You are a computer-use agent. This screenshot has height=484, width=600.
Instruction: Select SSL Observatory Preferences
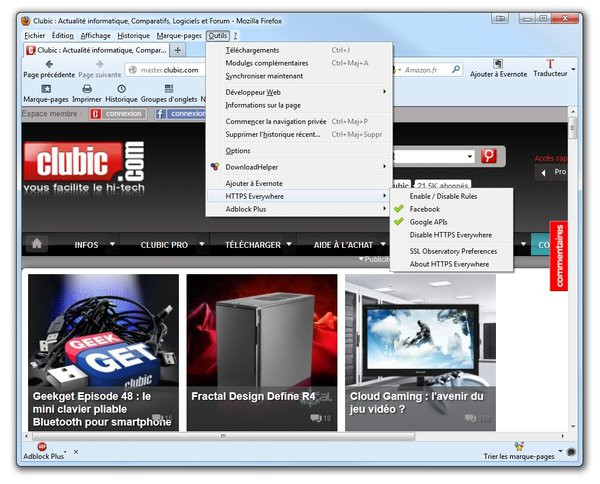[452, 251]
